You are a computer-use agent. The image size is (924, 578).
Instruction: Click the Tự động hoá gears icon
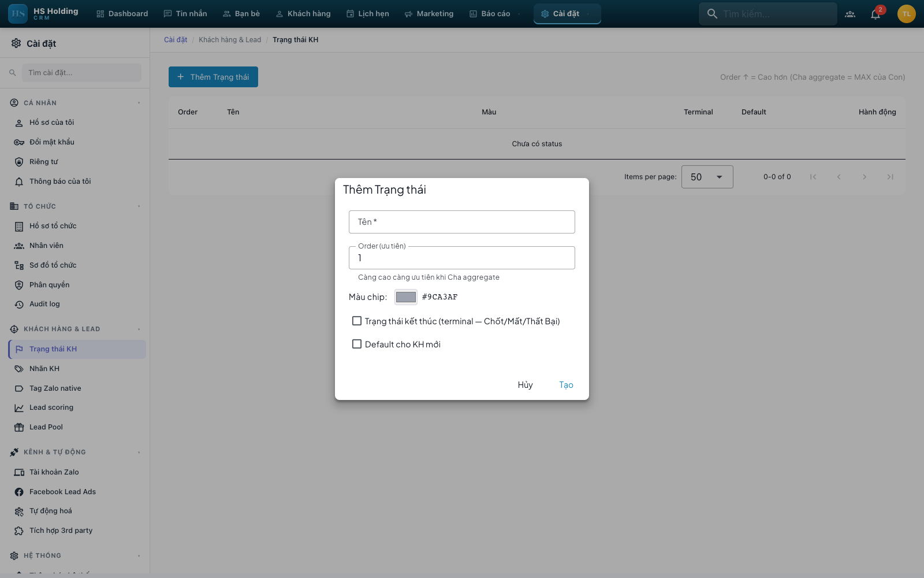click(x=19, y=511)
